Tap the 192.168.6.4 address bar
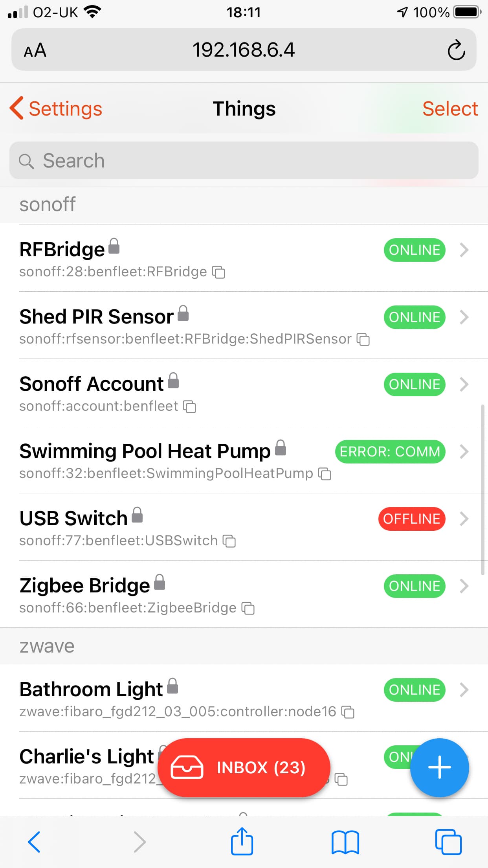This screenshot has height=868, width=488. click(244, 50)
